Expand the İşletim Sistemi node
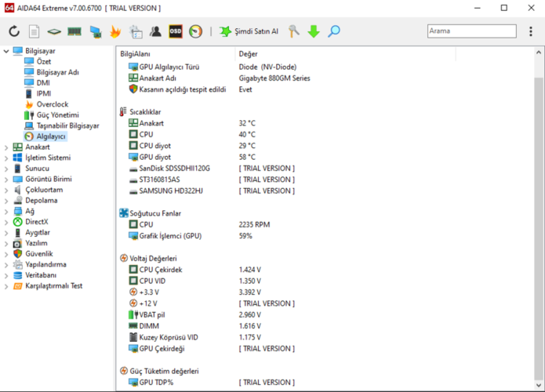 pos(6,158)
